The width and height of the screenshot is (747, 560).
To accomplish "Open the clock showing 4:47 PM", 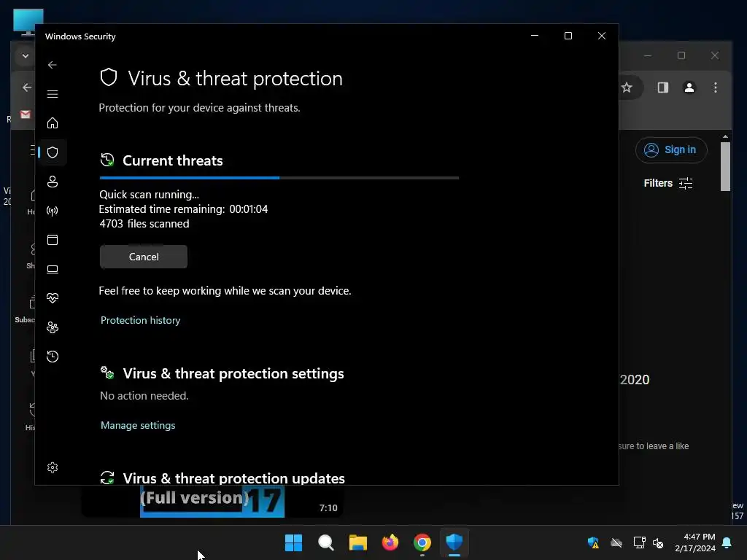I will coord(695,542).
